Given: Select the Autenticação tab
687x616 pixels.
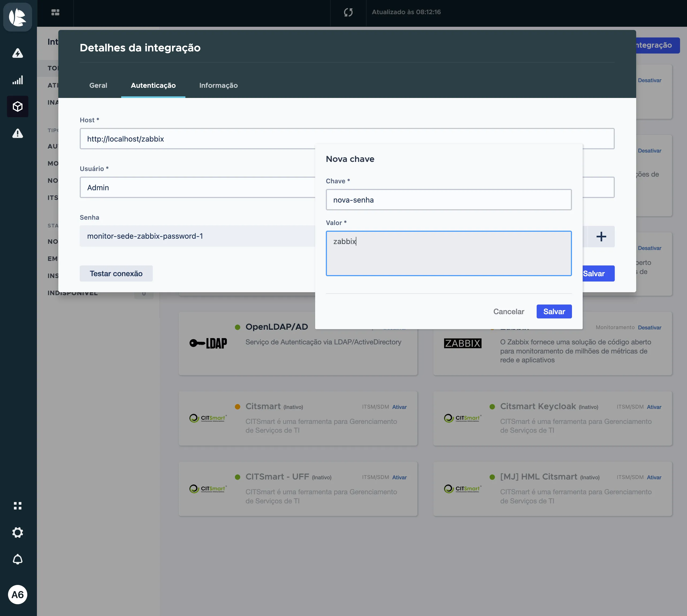Looking at the screenshot, I should (153, 85).
